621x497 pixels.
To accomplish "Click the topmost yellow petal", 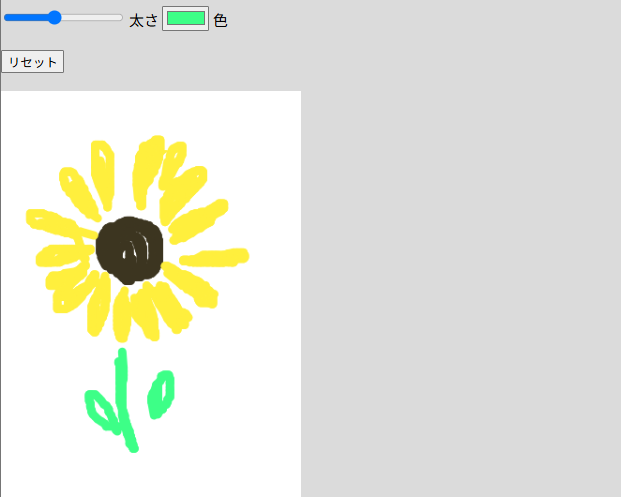I will pyautogui.click(x=149, y=172).
